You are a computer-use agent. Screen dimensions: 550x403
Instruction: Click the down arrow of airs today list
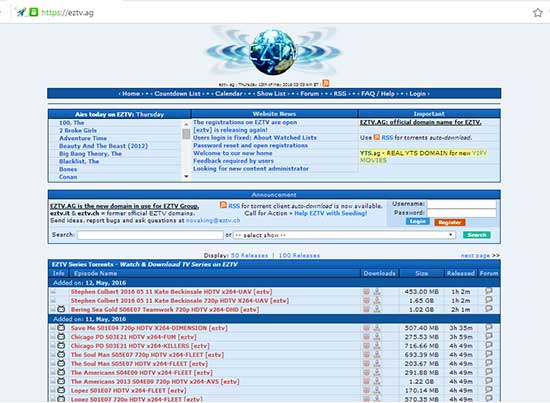coord(186,176)
